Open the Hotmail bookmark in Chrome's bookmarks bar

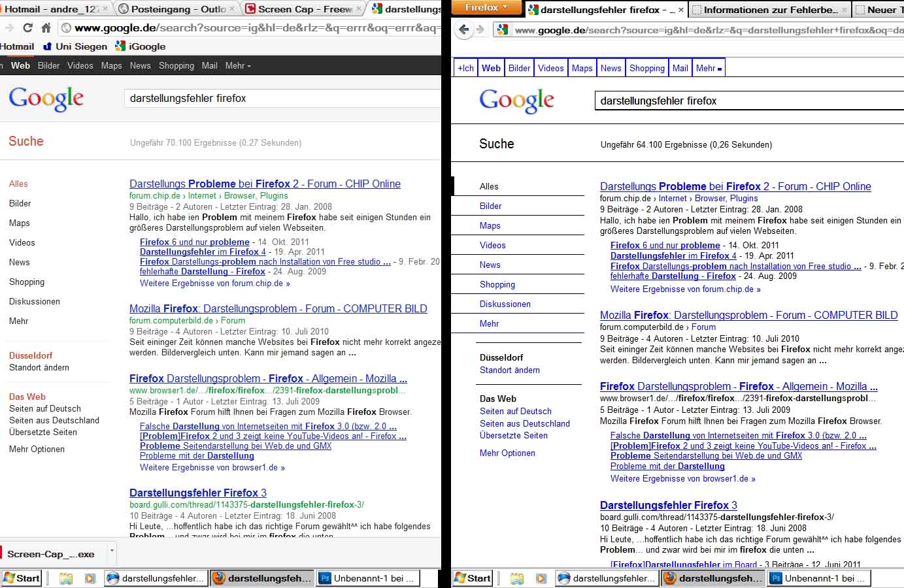pyautogui.click(x=17, y=46)
